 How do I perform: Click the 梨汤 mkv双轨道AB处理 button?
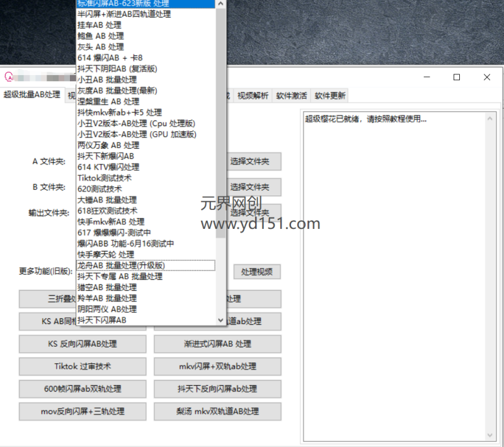pyautogui.click(x=217, y=411)
